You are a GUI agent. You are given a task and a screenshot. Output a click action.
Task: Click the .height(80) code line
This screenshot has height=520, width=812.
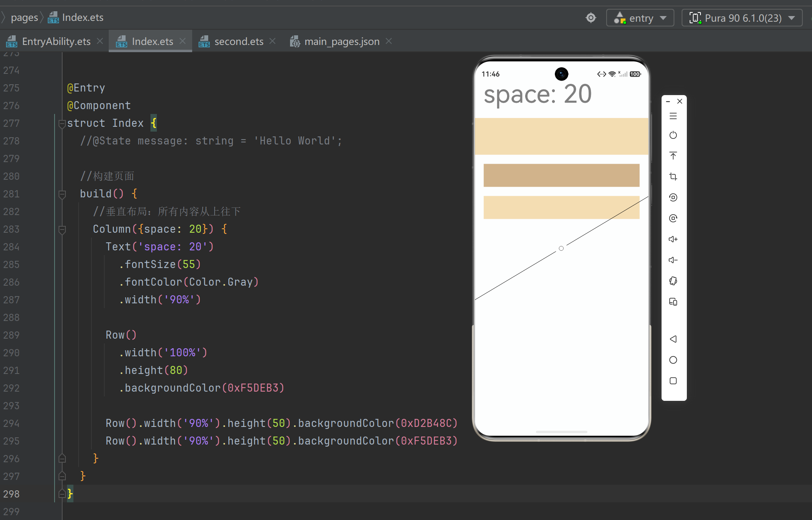coord(153,371)
